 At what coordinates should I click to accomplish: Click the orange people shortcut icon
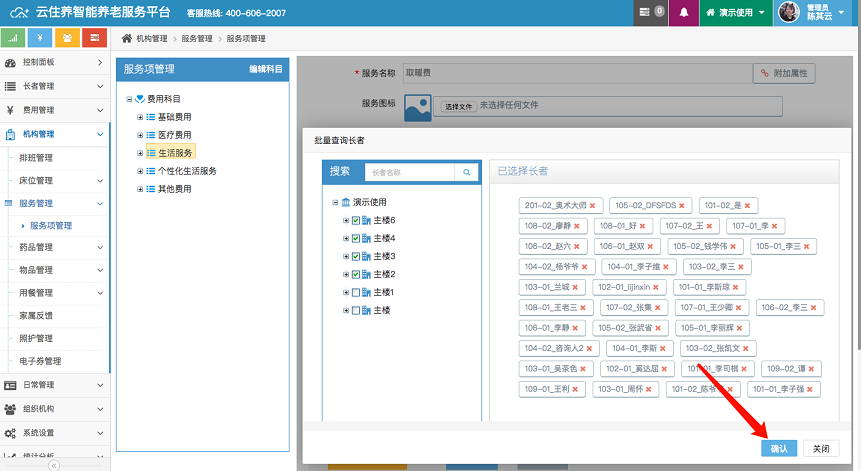click(x=67, y=38)
